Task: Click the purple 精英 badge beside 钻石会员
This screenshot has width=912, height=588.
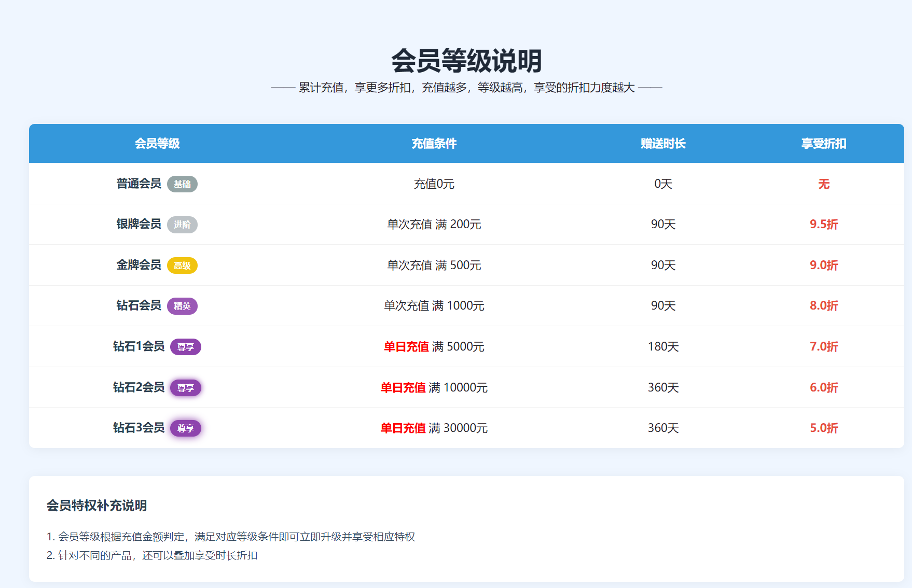Action: coord(182,306)
